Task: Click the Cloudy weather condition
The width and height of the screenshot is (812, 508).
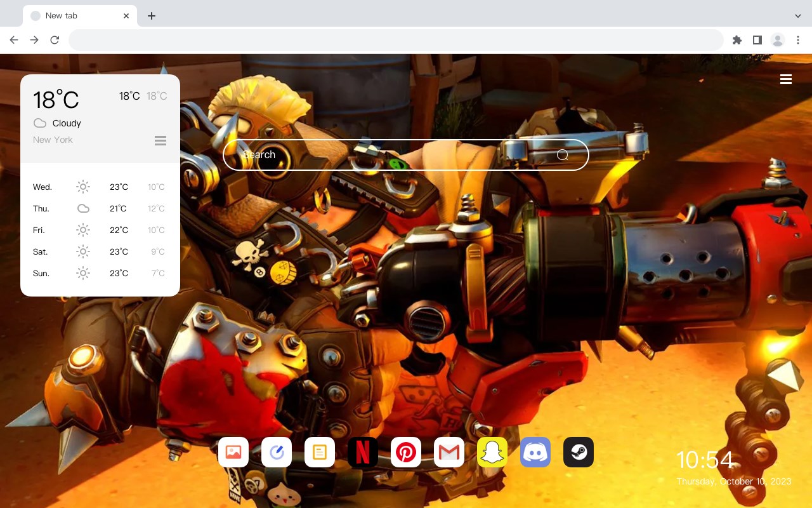Action: (x=67, y=123)
